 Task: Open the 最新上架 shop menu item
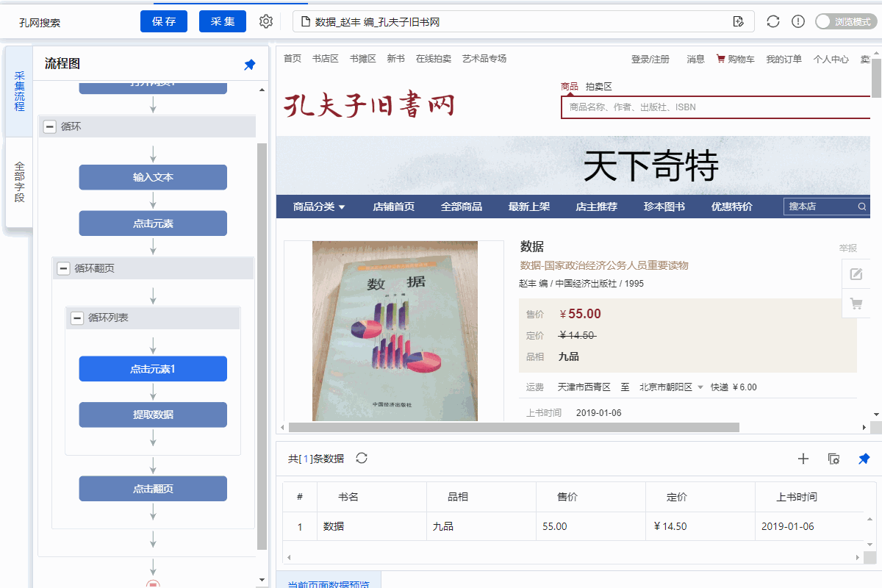pos(529,207)
